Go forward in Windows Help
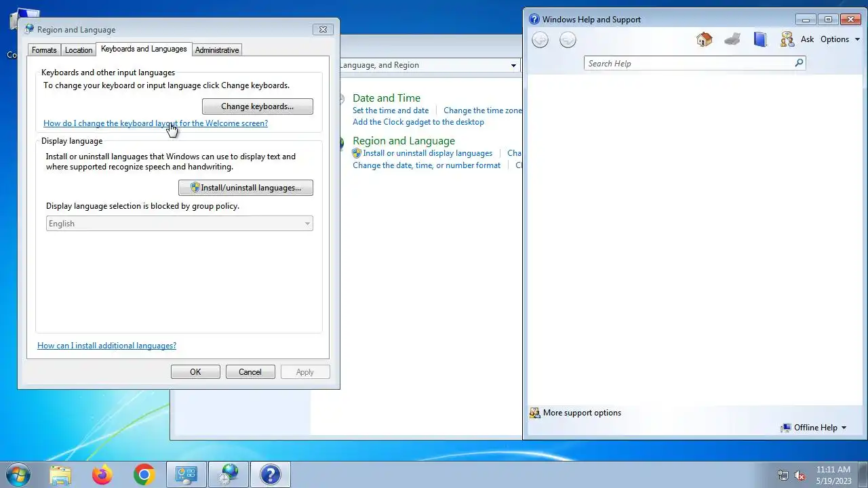This screenshot has height=488, width=868. pos(568,40)
